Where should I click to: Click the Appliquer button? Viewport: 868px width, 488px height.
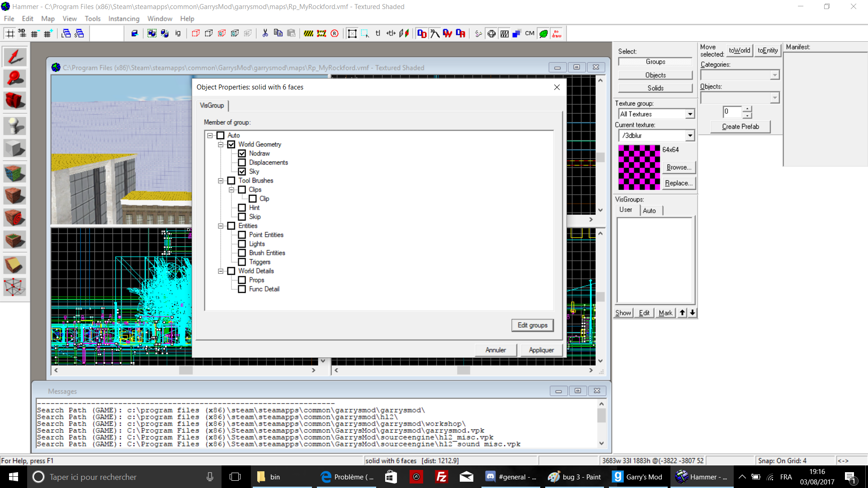tap(541, 350)
